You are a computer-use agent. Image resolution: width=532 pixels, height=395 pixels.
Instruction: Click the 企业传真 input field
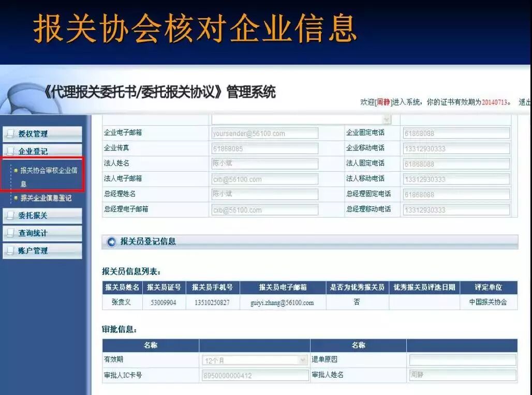pyautogui.click(x=265, y=148)
